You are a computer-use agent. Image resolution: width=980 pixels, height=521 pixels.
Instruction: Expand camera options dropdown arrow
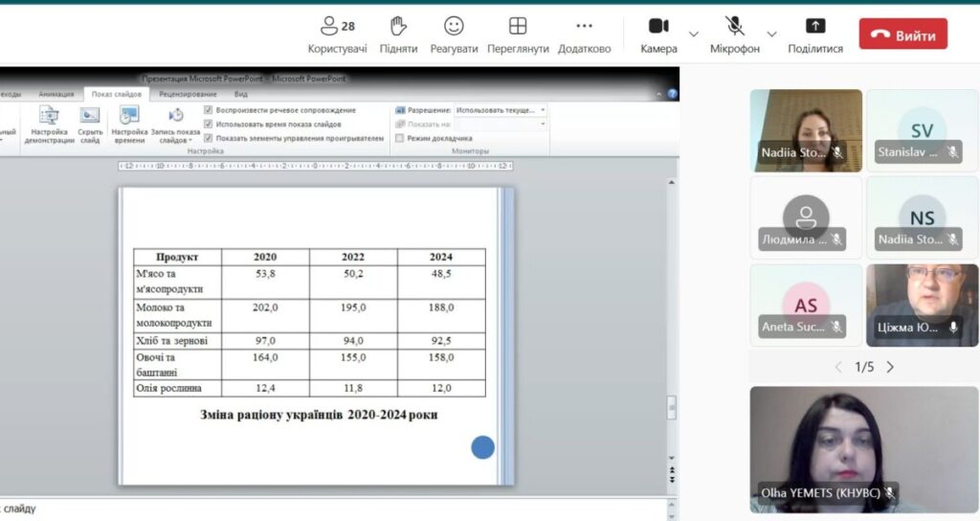(694, 34)
